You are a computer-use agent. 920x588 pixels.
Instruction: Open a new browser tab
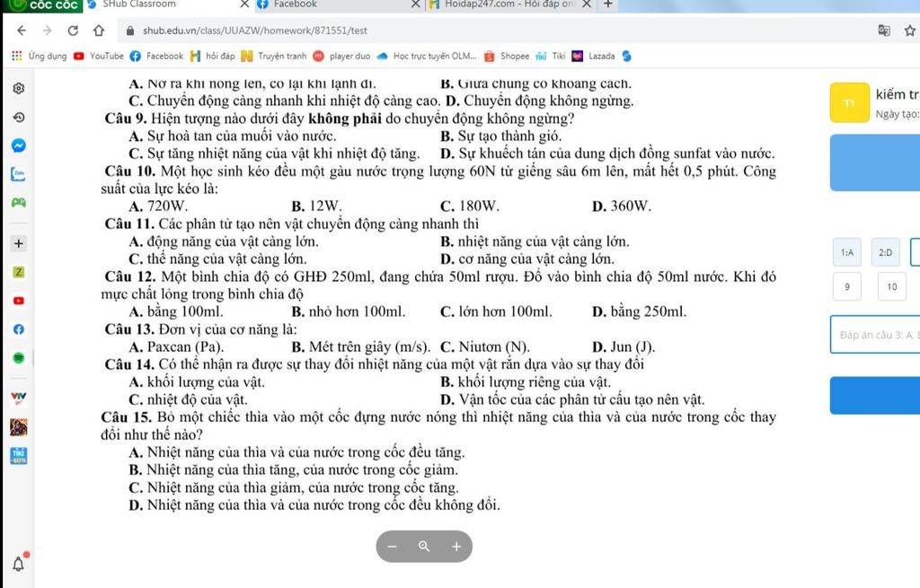point(608,4)
